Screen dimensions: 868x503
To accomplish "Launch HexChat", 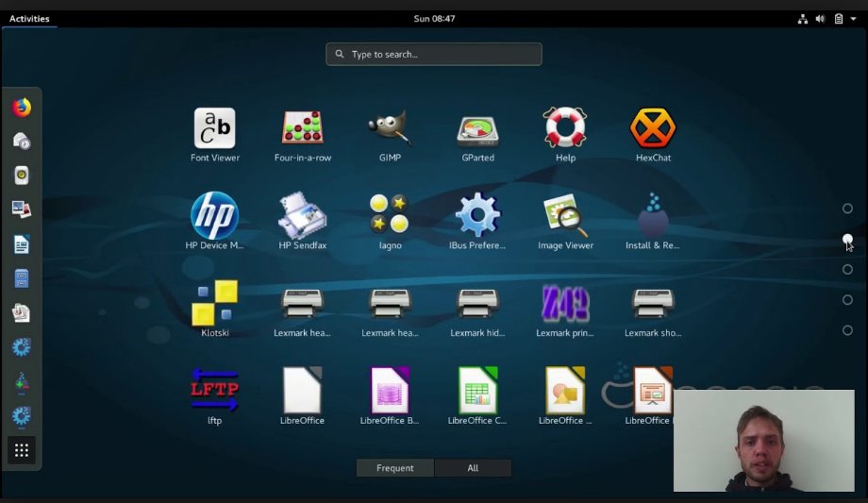I will point(653,128).
